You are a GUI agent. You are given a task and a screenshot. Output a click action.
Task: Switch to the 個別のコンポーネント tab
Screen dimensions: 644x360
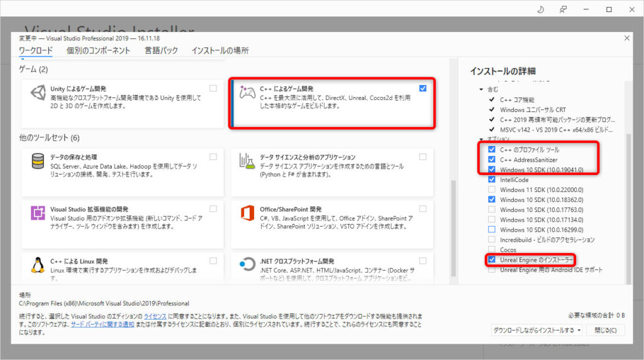coord(98,50)
